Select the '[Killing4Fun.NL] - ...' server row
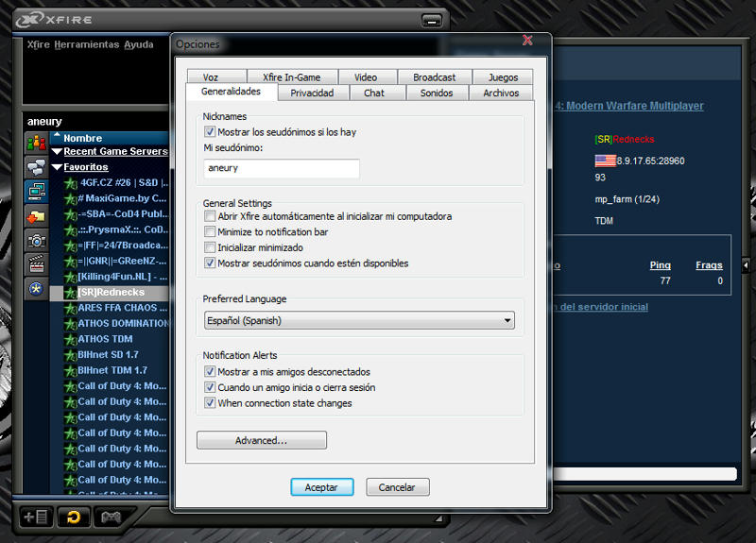The height and width of the screenshot is (543, 756). pos(109,277)
